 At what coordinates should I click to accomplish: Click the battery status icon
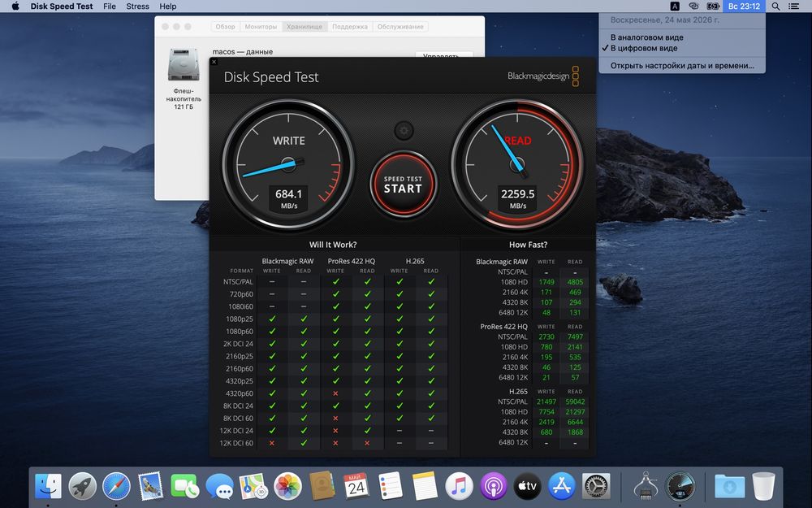(713, 7)
